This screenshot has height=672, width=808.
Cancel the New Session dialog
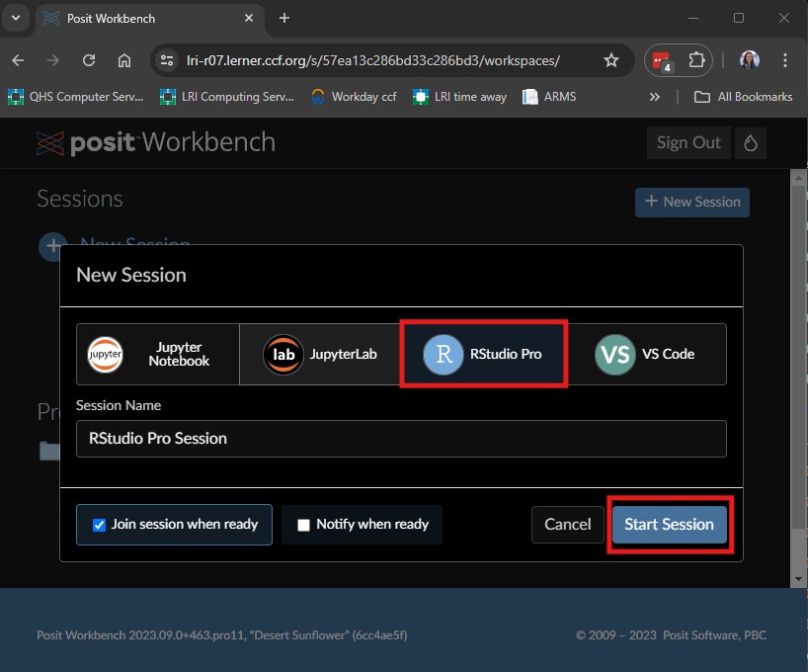pyautogui.click(x=567, y=525)
